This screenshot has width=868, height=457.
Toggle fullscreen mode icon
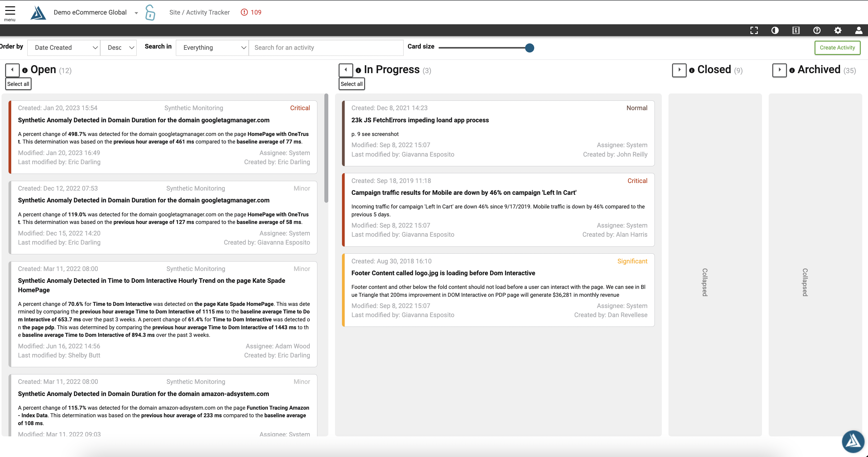click(x=754, y=30)
